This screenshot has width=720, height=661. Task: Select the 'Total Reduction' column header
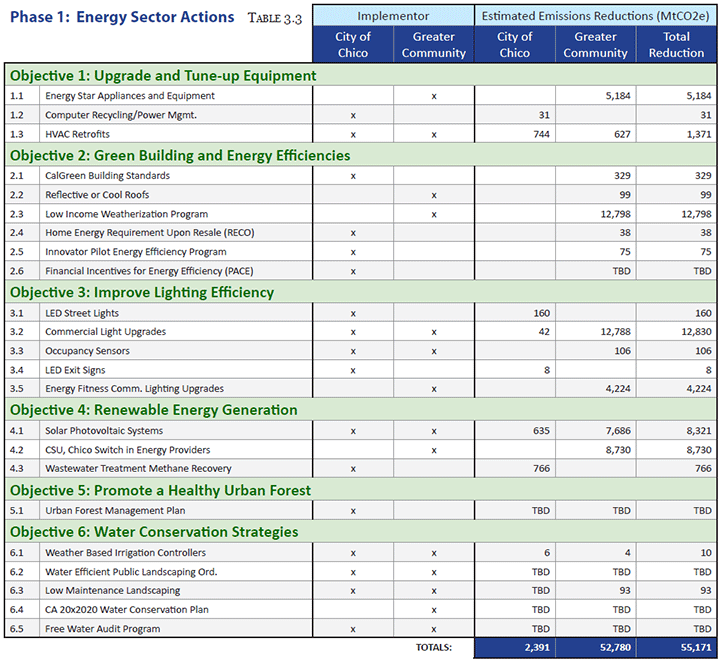(x=677, y=45)
